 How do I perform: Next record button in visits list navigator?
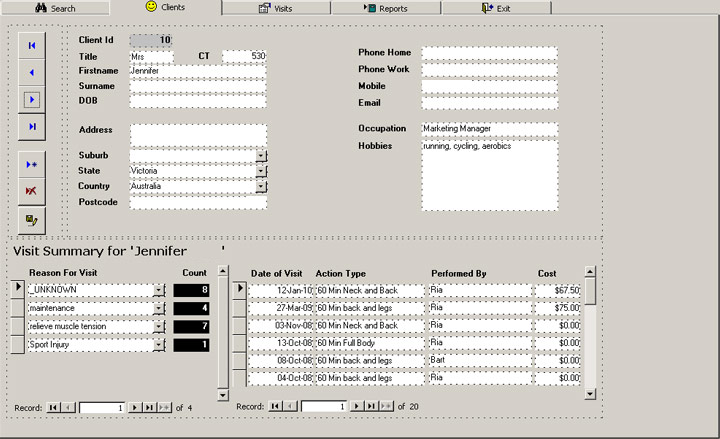[357, 406]
